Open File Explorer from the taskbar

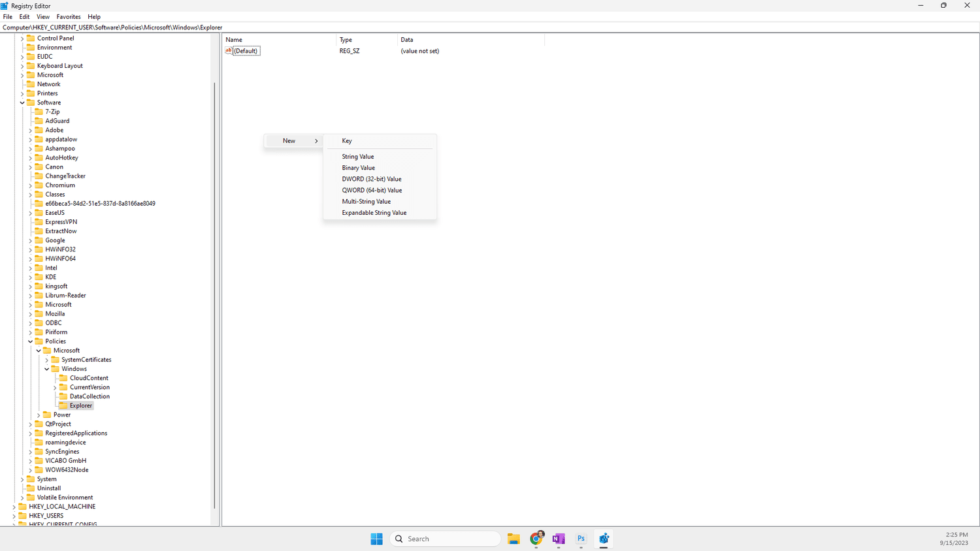point(514,539)
